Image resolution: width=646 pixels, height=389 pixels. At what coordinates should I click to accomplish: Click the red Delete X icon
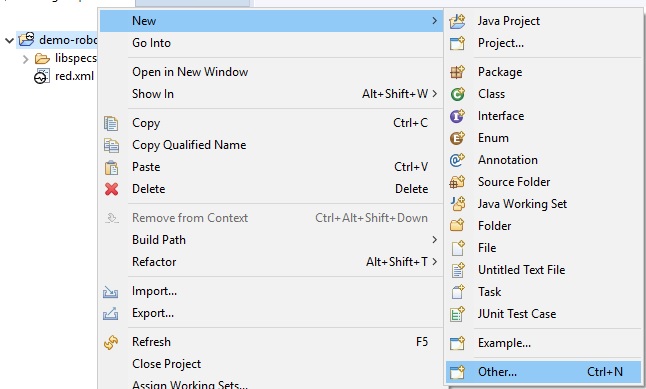111,189
